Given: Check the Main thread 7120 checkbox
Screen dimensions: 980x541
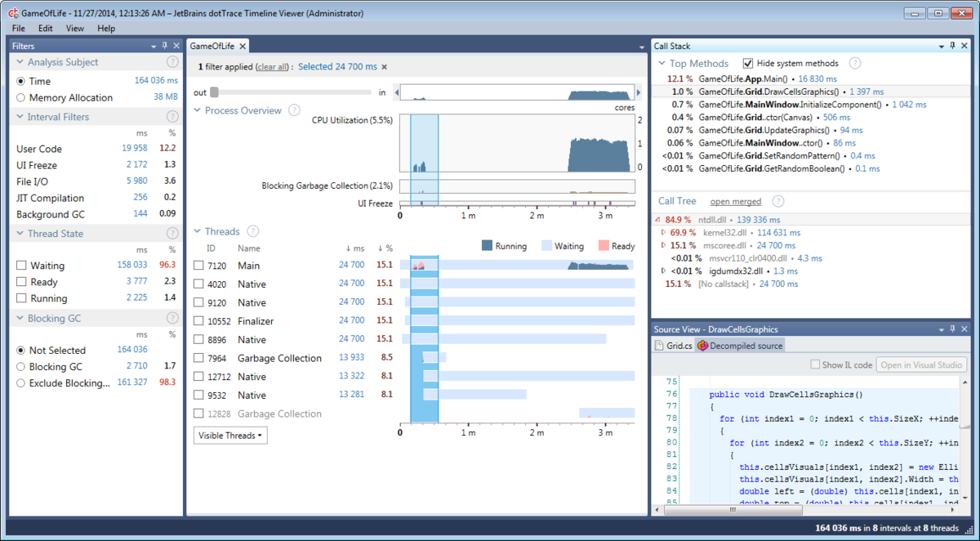Looking at the screenshot, I should click(x=198, y=266).
